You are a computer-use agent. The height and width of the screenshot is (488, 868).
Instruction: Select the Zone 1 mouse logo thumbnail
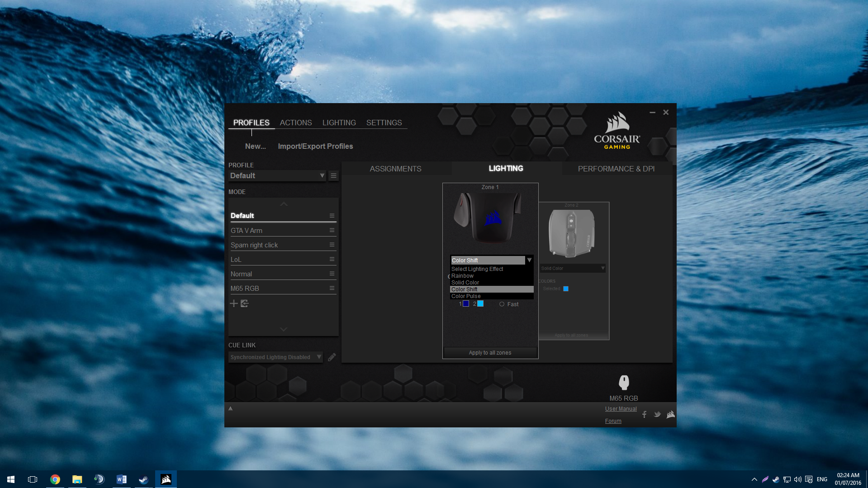489,218
